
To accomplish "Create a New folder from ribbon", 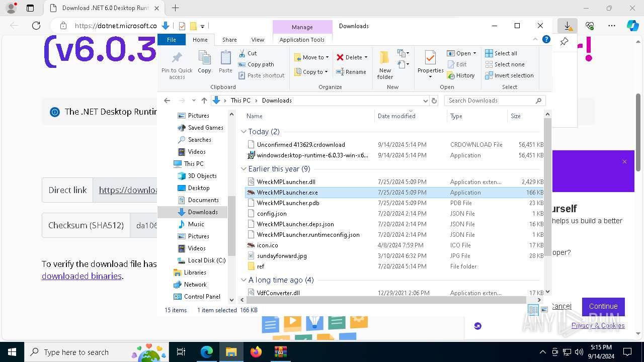I will click(x=385, y=65).
